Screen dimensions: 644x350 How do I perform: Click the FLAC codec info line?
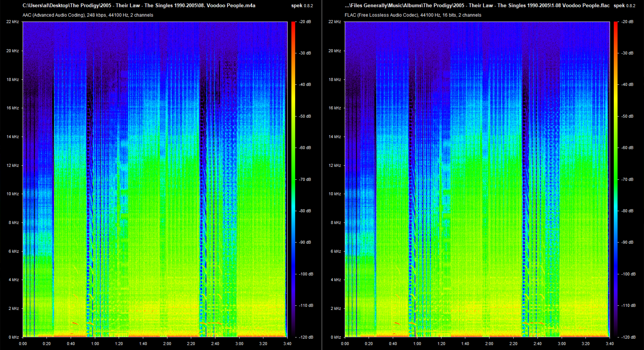tap(413, 15)
